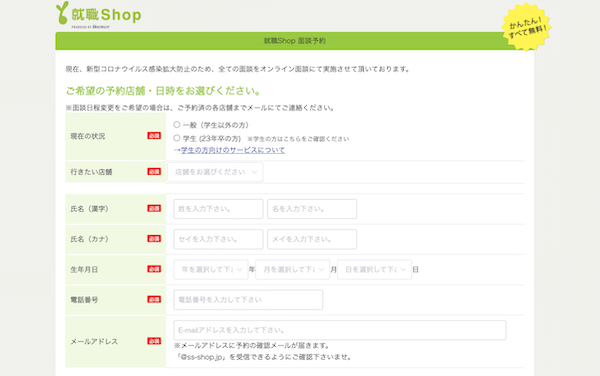Select the 学生 (23年卒の方) radio option

coord(176,138)
